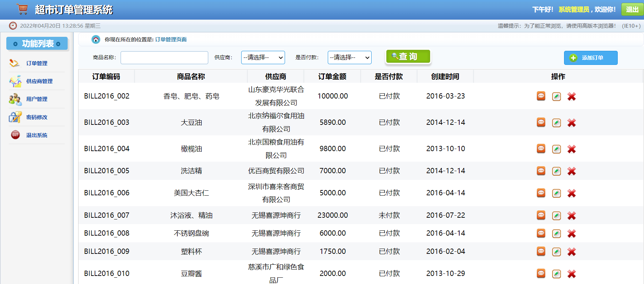View details of order BILL2016_007
Viewport: 644px width, 284px height.
point(541,215)
